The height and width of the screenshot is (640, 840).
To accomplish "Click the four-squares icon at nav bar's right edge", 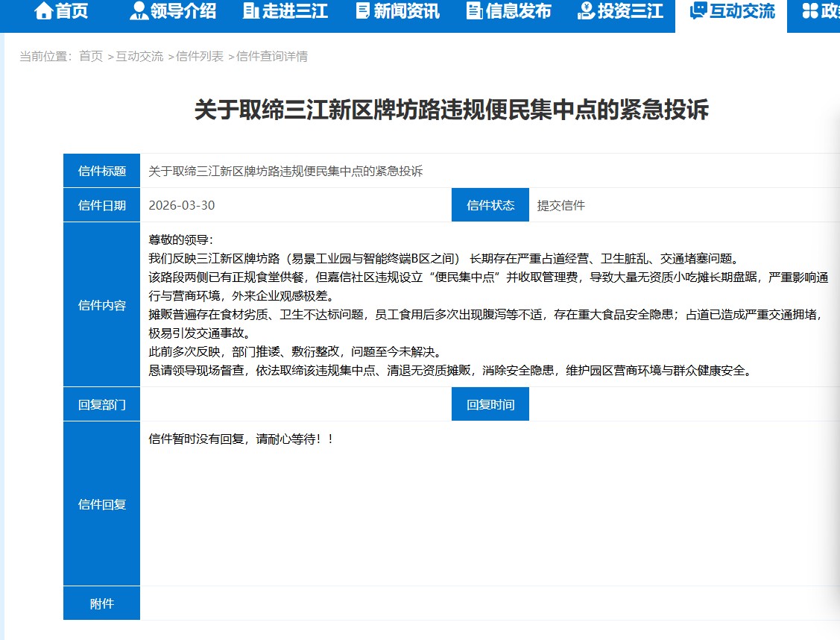I will [x=809, y=11].
